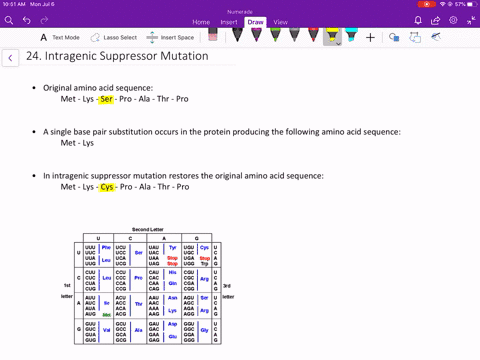Open the Home tab

[201, 22]
